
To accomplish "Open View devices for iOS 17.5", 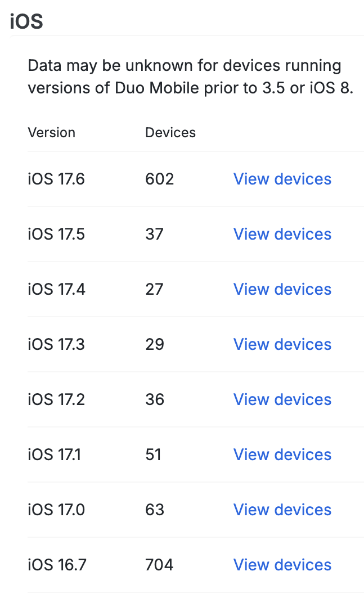I will 282,234.
